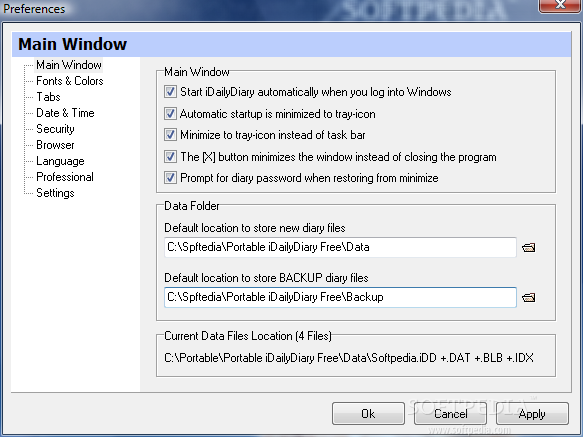
Task: Close the Preferences window
Action: [x=560, y=5]
